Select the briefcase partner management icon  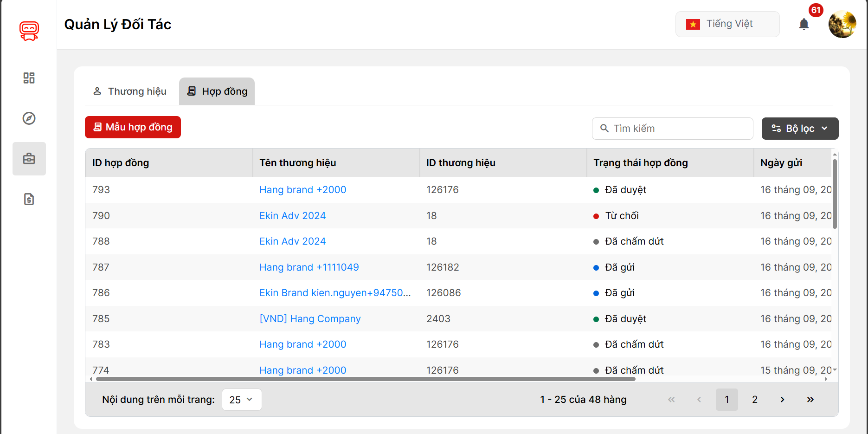(29, 159)
